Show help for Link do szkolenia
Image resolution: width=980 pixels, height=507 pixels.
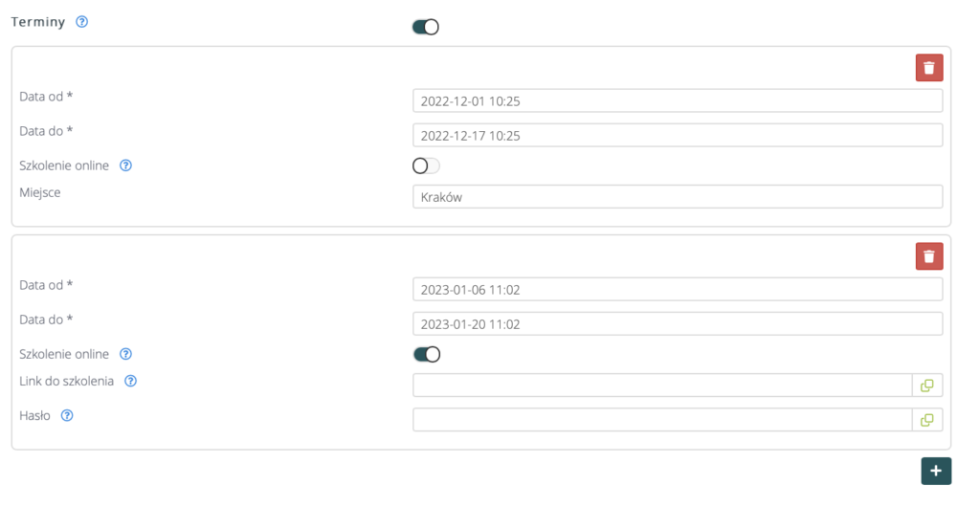(130, 381)
